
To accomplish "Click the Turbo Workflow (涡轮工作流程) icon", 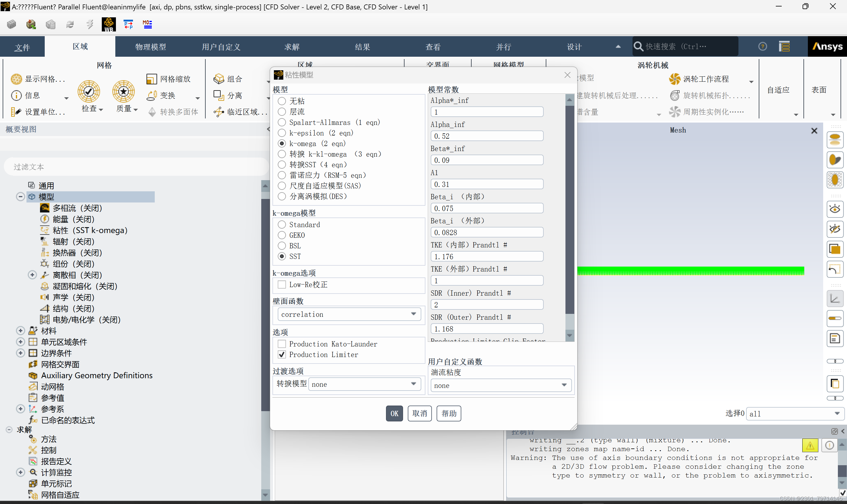I will pos(675,79).
